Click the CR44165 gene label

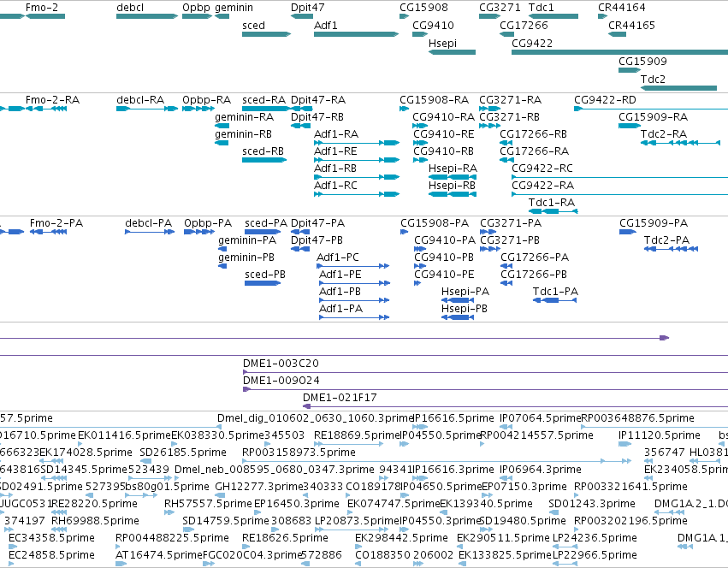coord(631,25)
